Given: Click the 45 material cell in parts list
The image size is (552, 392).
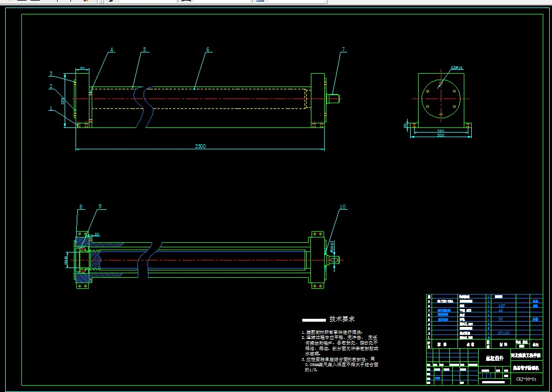Looking at the screenshot, I should click(x=501, y=311).
